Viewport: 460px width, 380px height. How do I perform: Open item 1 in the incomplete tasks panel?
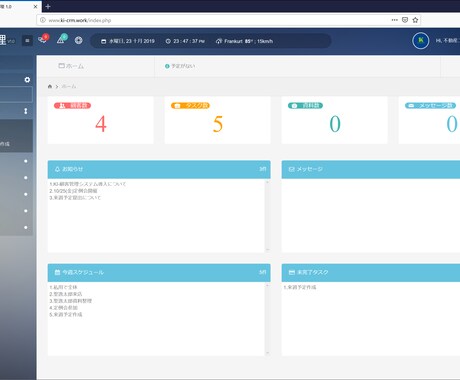300,287
